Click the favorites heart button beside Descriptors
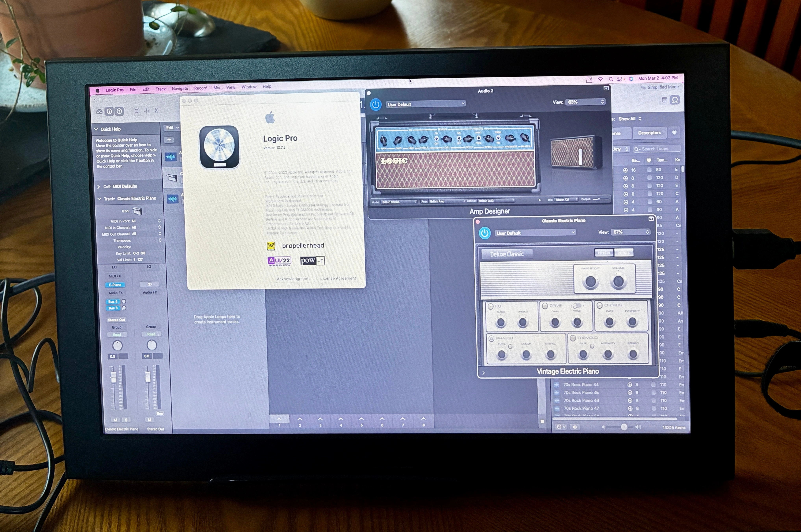This screenshot has height=532, width=801. click(674, 133)
